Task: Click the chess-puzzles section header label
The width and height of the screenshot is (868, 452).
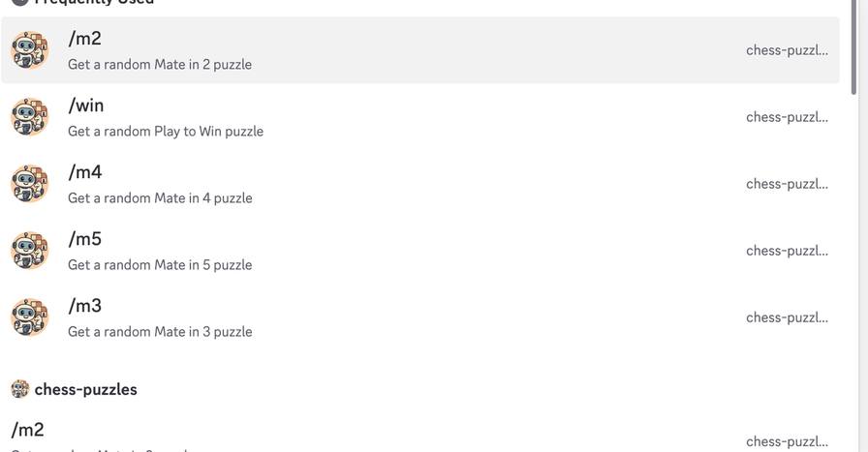Action: [85, 389]
